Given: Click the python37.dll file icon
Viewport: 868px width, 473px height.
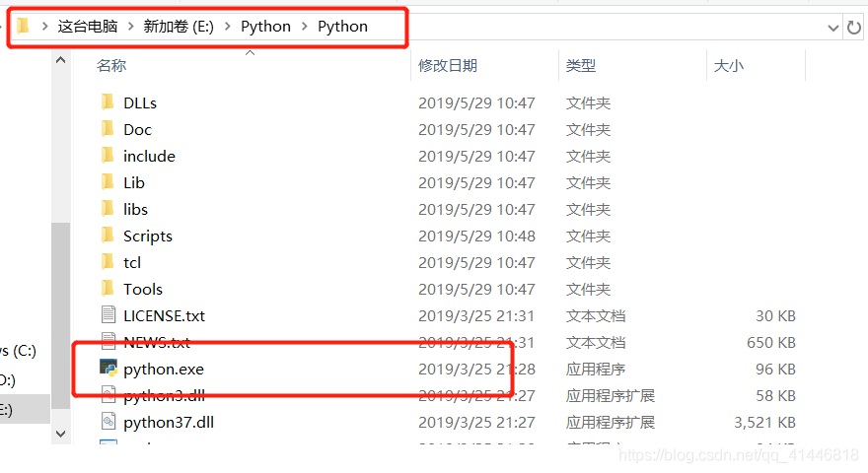Looking at the screenshot, I should tap(108, 422).
